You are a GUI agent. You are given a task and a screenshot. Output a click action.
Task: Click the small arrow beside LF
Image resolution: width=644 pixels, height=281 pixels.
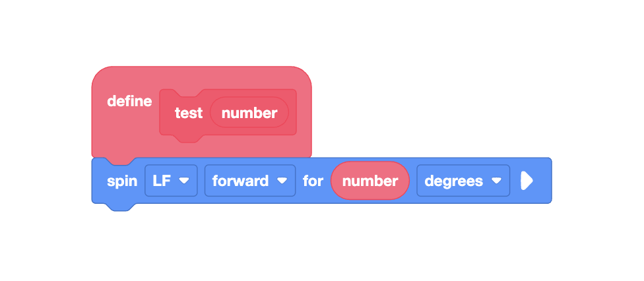(x=184, y=181)
